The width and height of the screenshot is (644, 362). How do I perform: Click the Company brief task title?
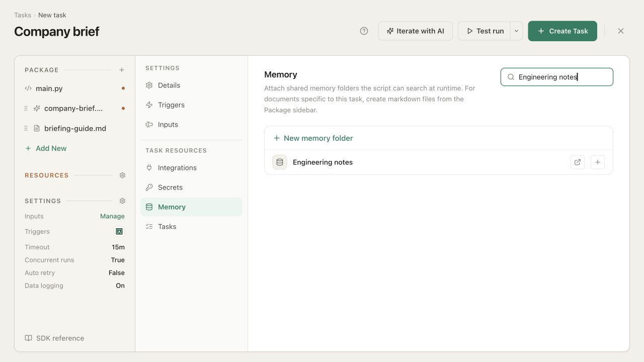pos(57,32)
